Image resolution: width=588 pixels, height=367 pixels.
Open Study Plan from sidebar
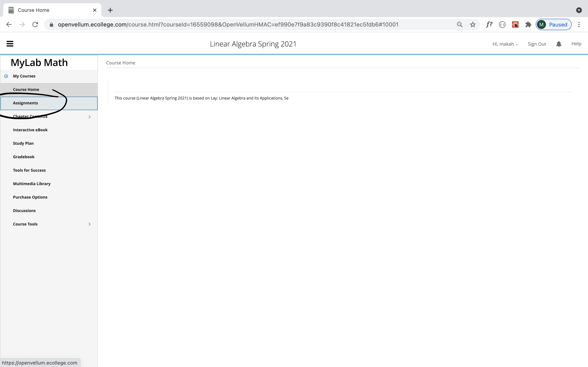click(x=23, y=143)
